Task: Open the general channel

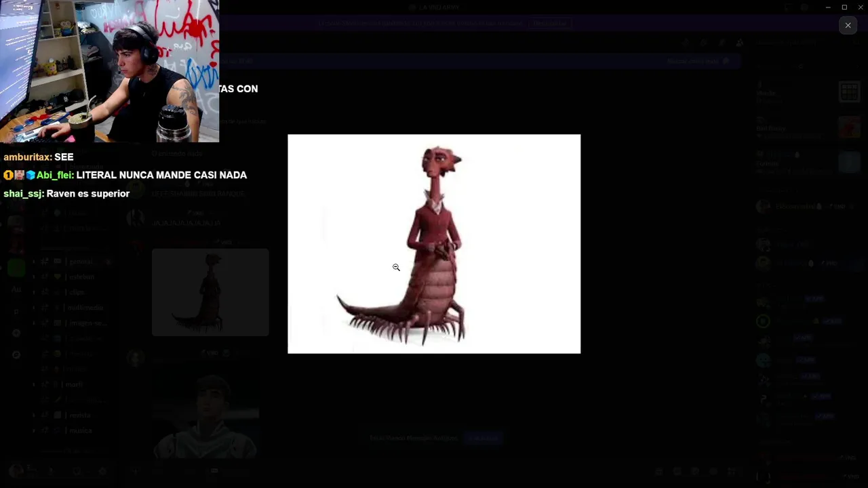Action: pyautogui.click(x=81, y=262)
